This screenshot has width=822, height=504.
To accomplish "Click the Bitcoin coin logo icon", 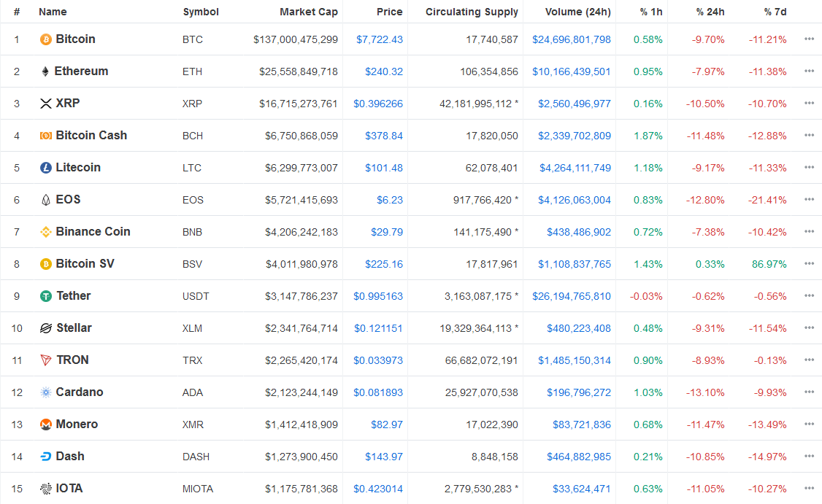I will pyautogui.click(x=45, y=39).
